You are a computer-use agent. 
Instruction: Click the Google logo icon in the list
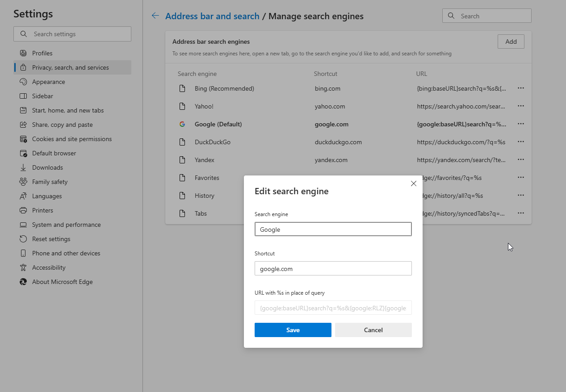(182, 124)
